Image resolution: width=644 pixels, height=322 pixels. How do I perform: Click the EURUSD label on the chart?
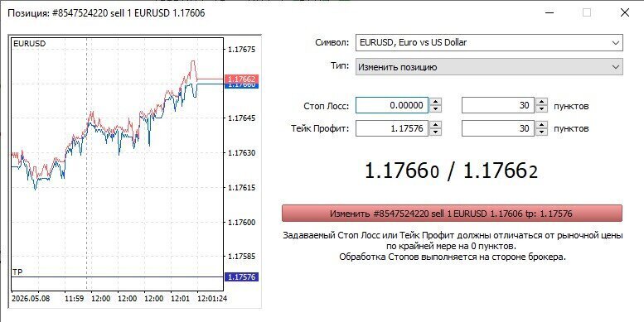pyautogui.click(x=30, y=43)
